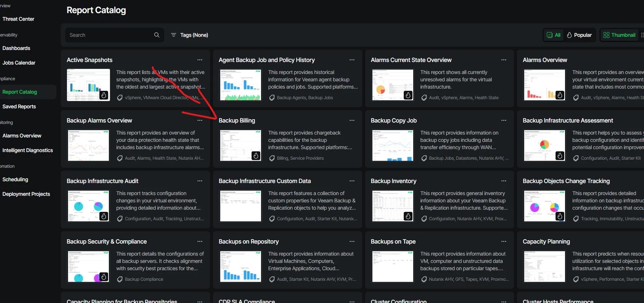Click the Backup Copy Job chart thumbnail
Image resolution: width=644 pixels, height=303 pixels.
[x=392, y=145]
